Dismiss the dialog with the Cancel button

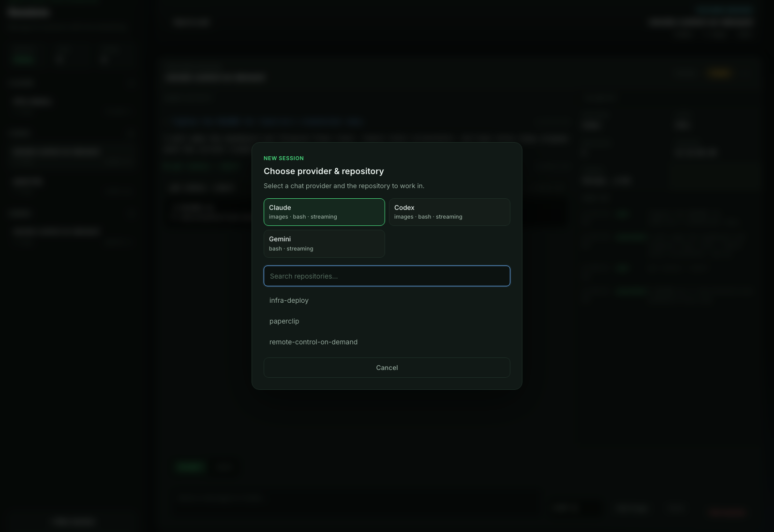(x=387, y=368)
